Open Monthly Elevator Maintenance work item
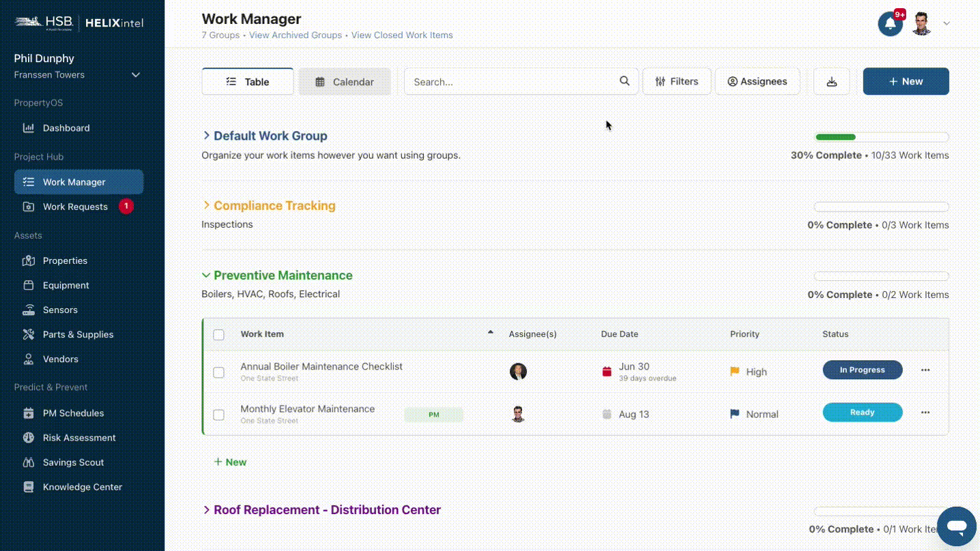 307,408
